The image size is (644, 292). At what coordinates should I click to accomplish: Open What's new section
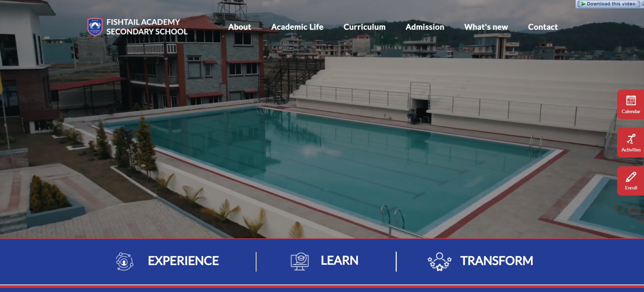pos(486,27)
